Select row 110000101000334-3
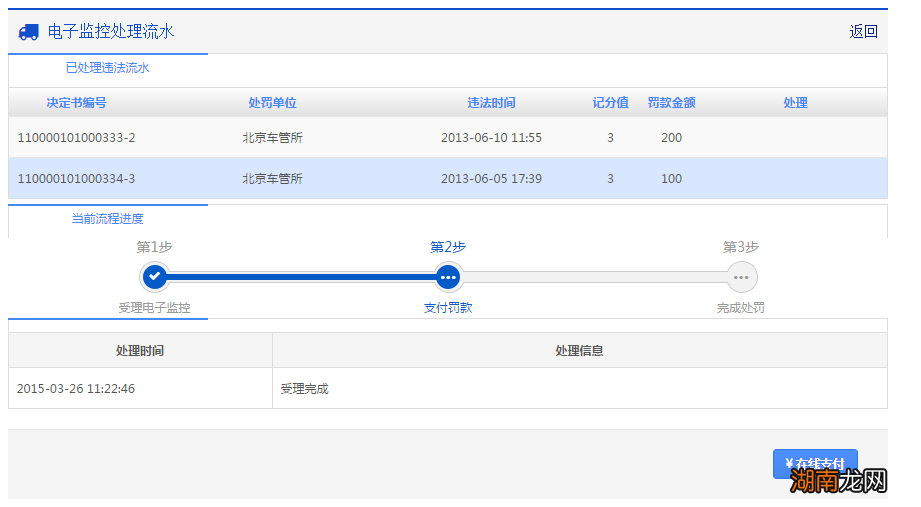Viewport: 921px width, 507px height. tap(76, 179)
